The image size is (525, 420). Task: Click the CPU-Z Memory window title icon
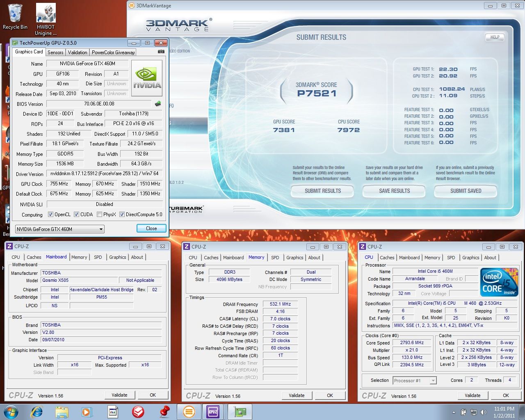[x=187, y=247]
